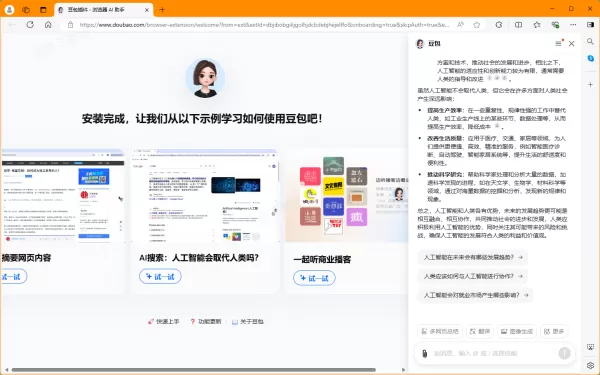The width and height of the screenshot is (600, 375).
Task: Open browser essentials heart icon
Action: (x=555, y=25)
